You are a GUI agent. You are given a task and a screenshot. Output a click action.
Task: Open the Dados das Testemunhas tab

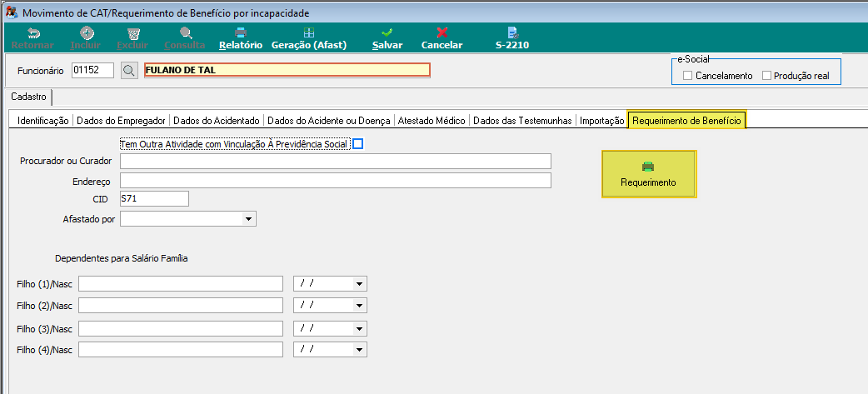(522, 120)
